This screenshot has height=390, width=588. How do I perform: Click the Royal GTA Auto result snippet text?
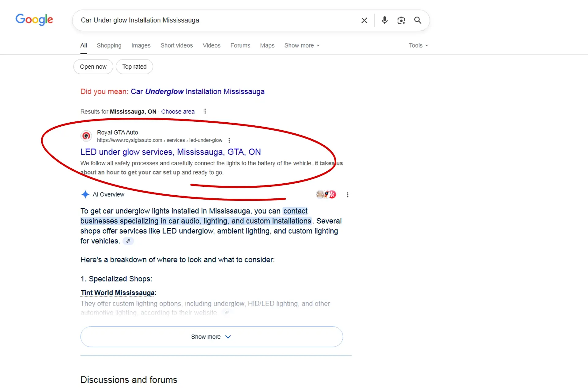[212, 168]
